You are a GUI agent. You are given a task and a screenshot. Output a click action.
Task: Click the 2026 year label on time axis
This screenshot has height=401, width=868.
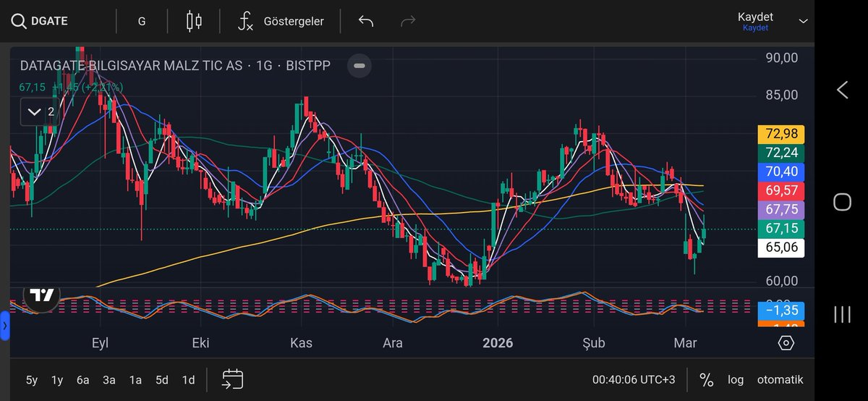[x=498, y=343]
